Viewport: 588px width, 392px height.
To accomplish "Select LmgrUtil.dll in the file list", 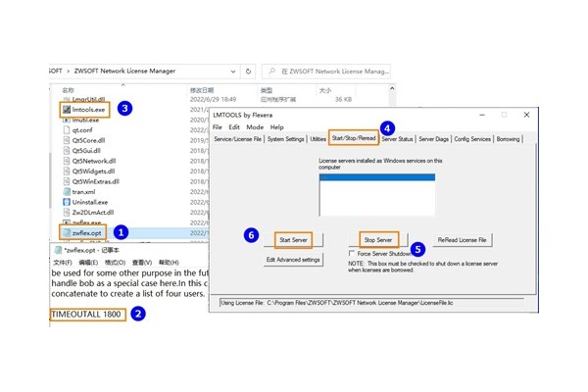I will pos(88,99).
